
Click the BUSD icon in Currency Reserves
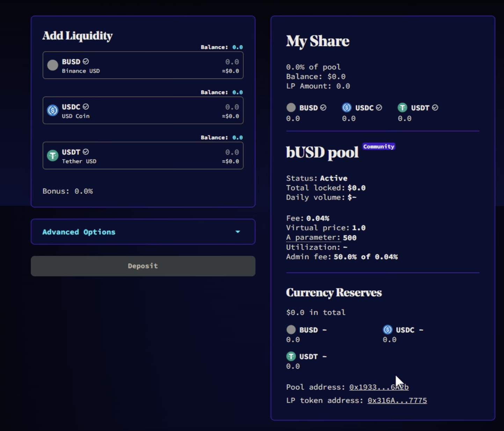pyautogui.click(x=291, y=329)
